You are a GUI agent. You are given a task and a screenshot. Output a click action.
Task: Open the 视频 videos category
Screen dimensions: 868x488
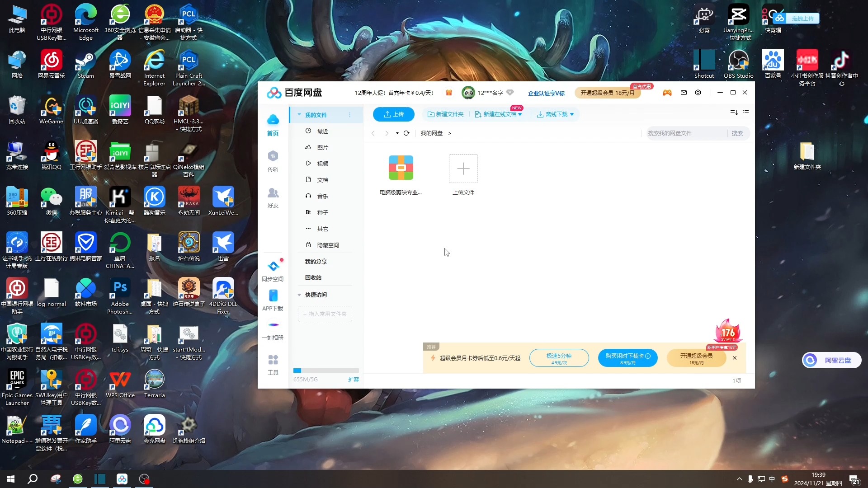[322, 164]
